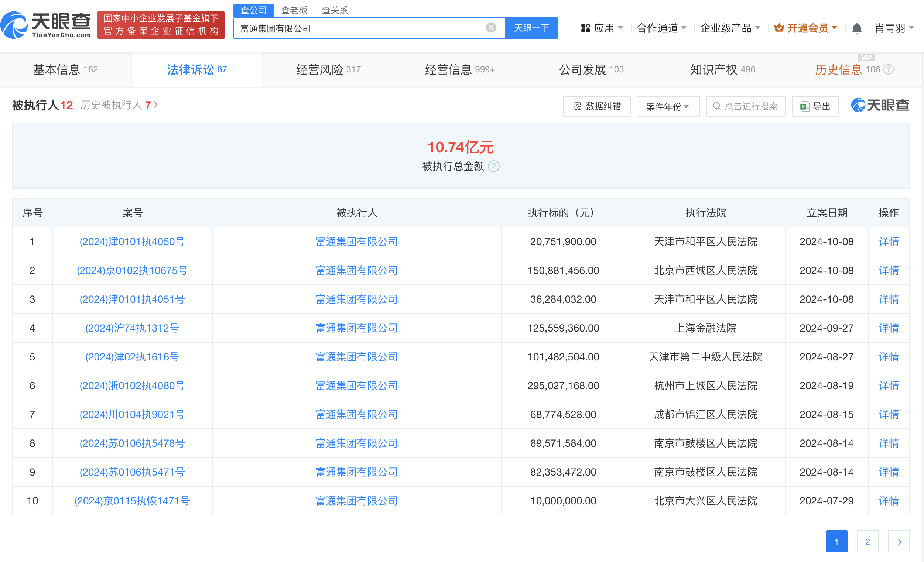This screenshot has height=562, width=924.
Task: Click the membership crown icon
Action: tap(779, 28)
